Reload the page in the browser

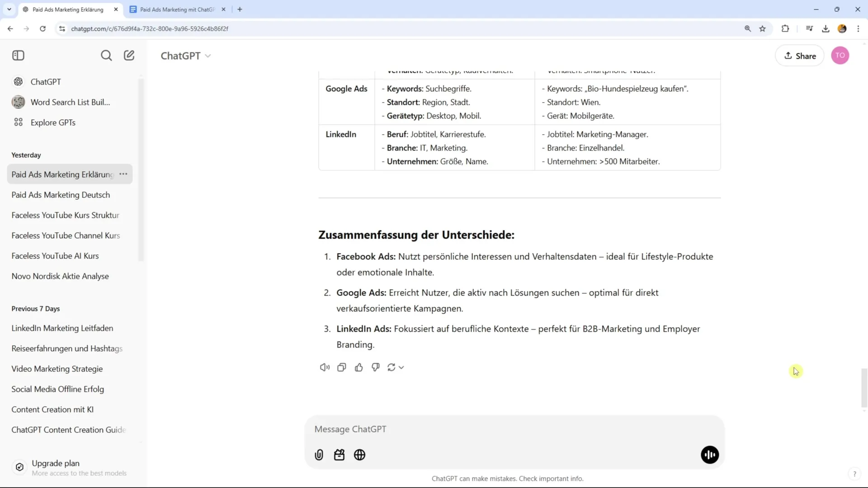[x=42, y=28]
